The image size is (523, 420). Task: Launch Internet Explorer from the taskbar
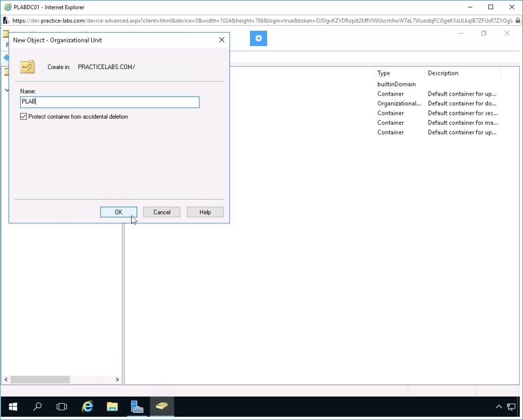click(87, 407)
